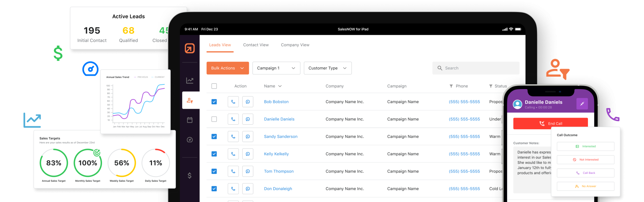
Task: Click Bob Bobston phone number link
Action: tap(464, 102)
